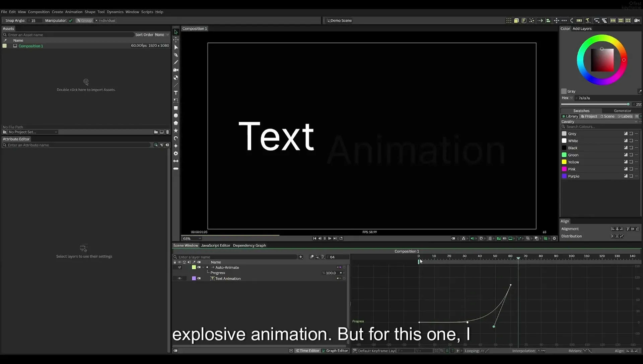Switch timeline to Graph Editor view
This screenshot has height=364, width=643.
click(335, 351)
